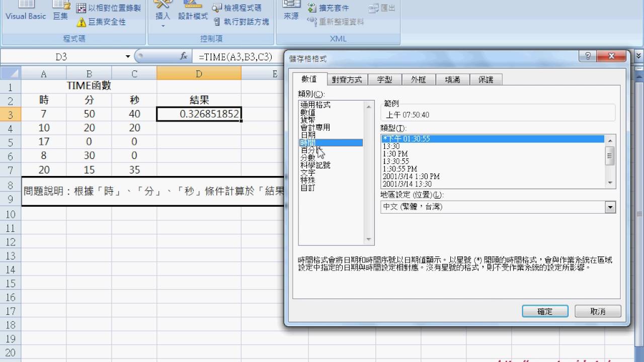Screen dimensions: 644x362
Task: Click 執行對話方塊 run dialog
Action: [240, 22]
